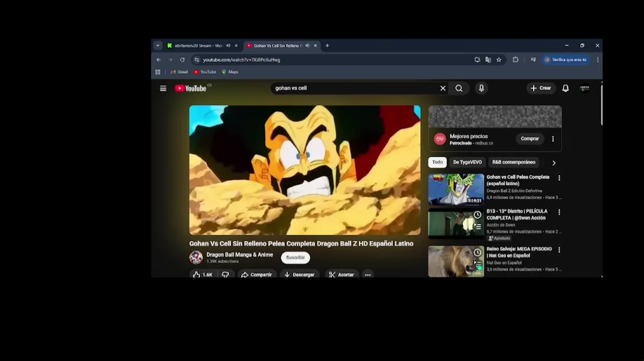
Task: Click the browser address bar URL
Action: click(x=242, y=60)
